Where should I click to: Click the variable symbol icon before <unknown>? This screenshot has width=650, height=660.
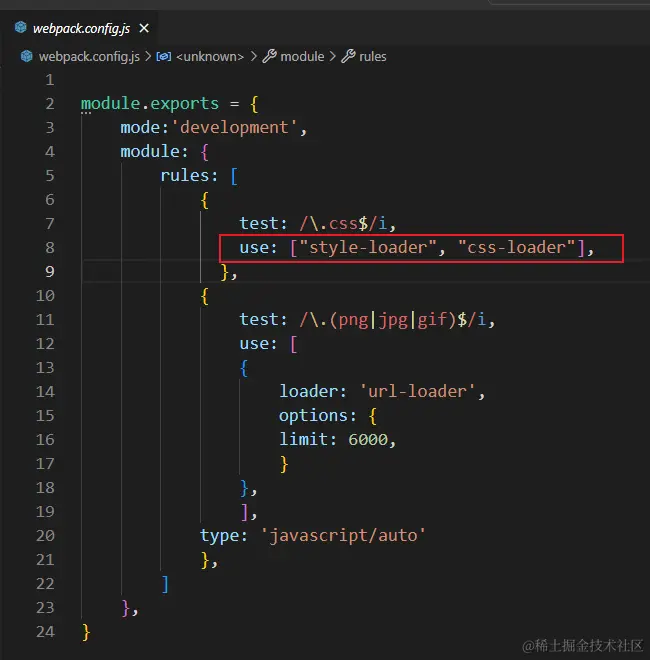click(163, 56)
